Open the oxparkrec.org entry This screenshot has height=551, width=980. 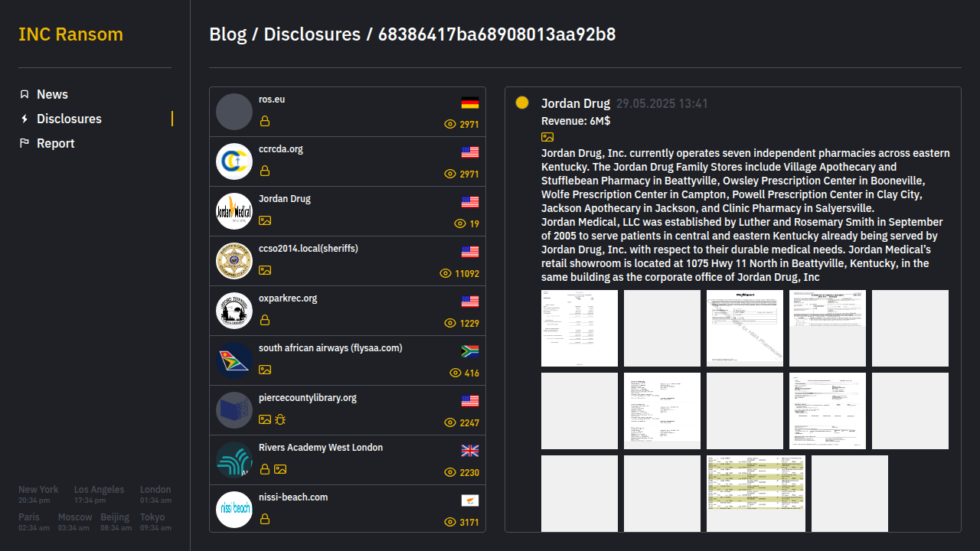[348, 311]
